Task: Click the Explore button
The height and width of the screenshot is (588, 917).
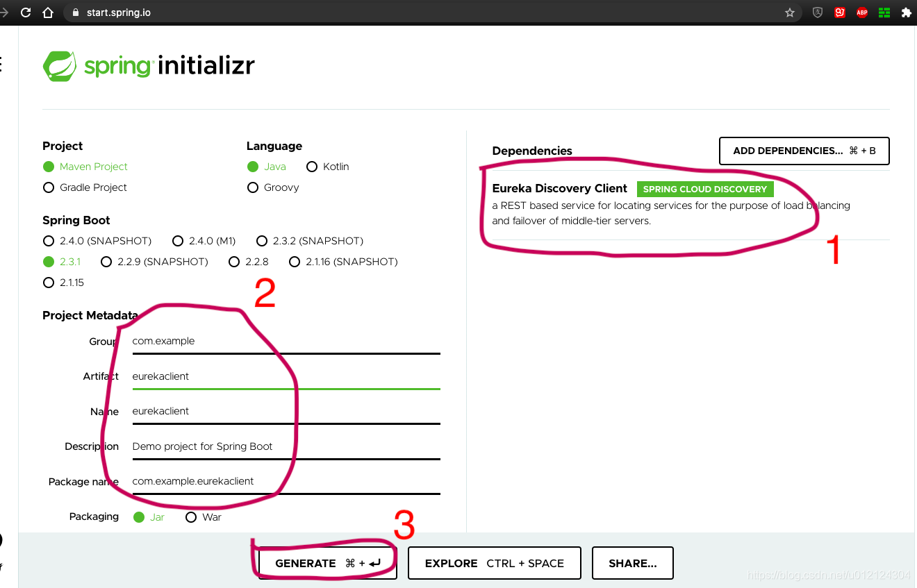Action: coord(495,563)
